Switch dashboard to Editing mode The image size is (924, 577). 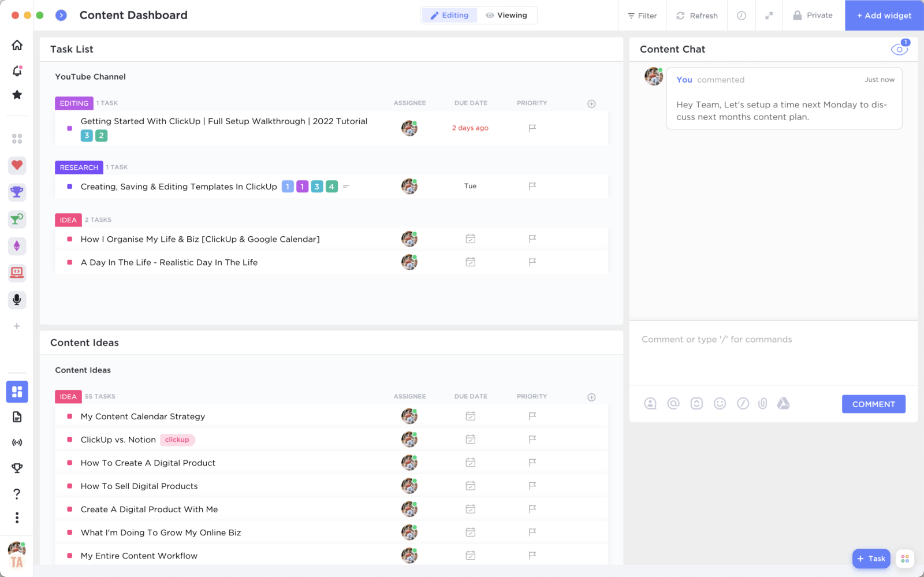pyautogui.click(x=449, y=16)
